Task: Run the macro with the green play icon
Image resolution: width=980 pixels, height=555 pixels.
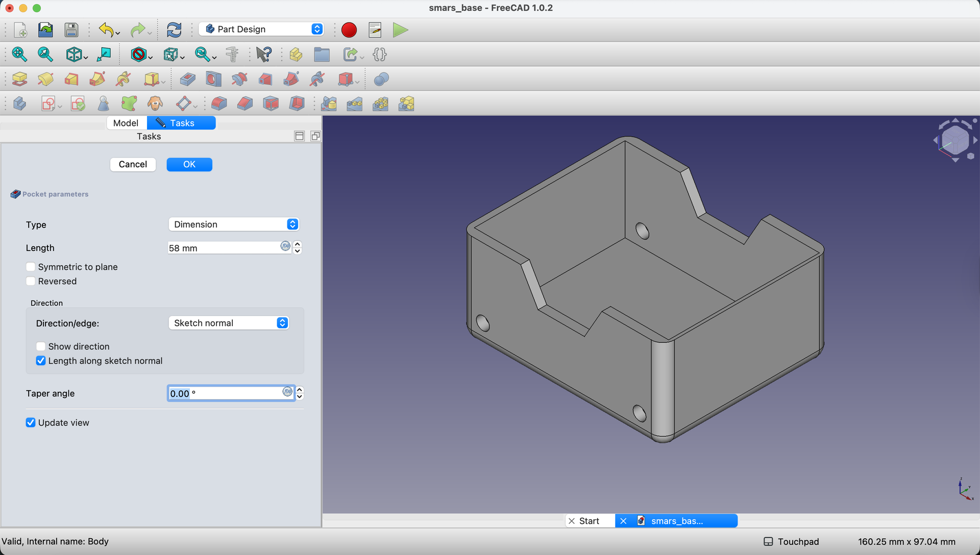Action: point(401,30)
